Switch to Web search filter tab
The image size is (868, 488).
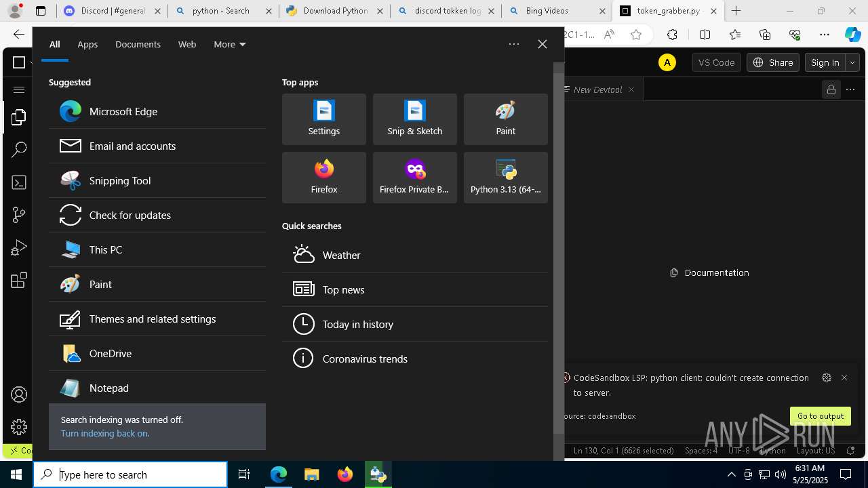(187, 44)
